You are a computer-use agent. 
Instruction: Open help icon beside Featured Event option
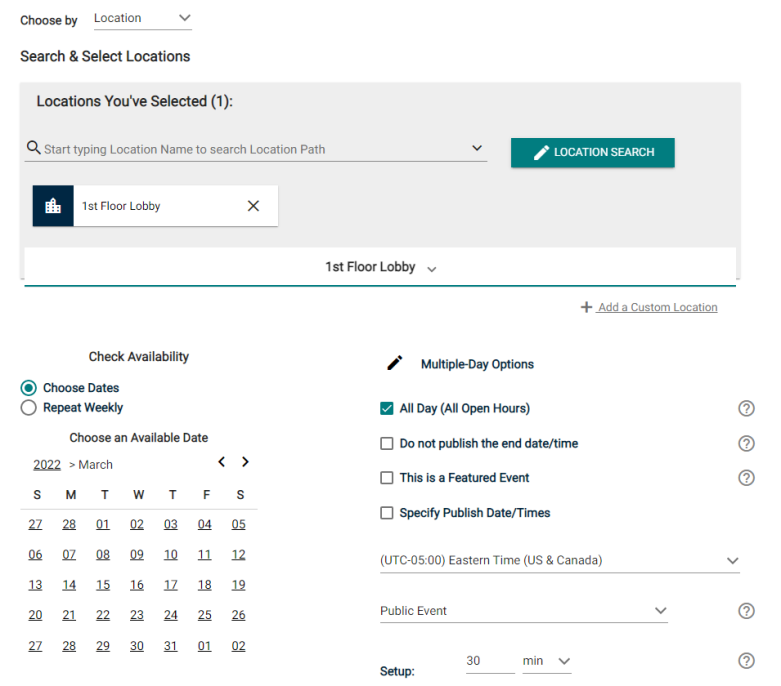pos(745,478)
